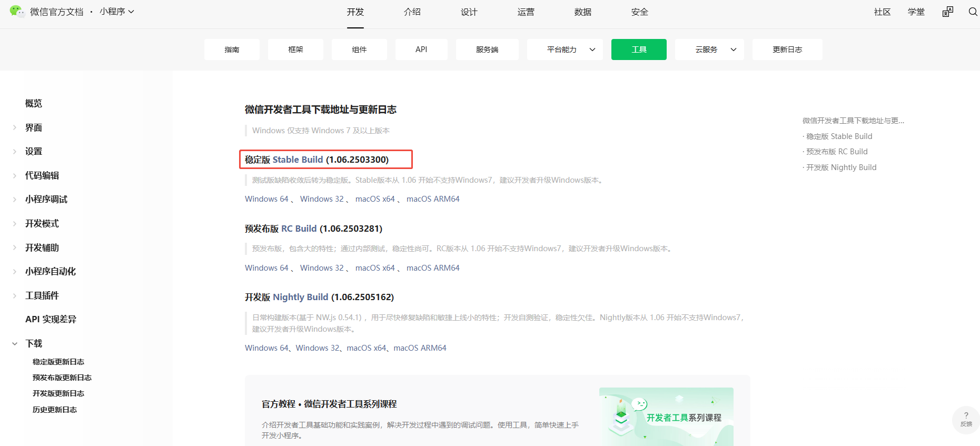
Task: Open 预发布版更新日志 in the sidebar
Action: pyautogui.click(x=62, y=378)
